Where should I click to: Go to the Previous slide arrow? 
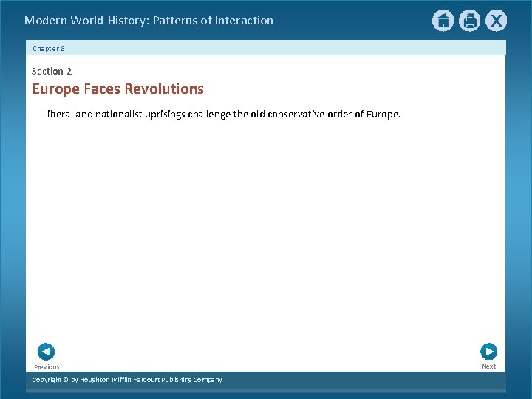click(x=46, y=352)
